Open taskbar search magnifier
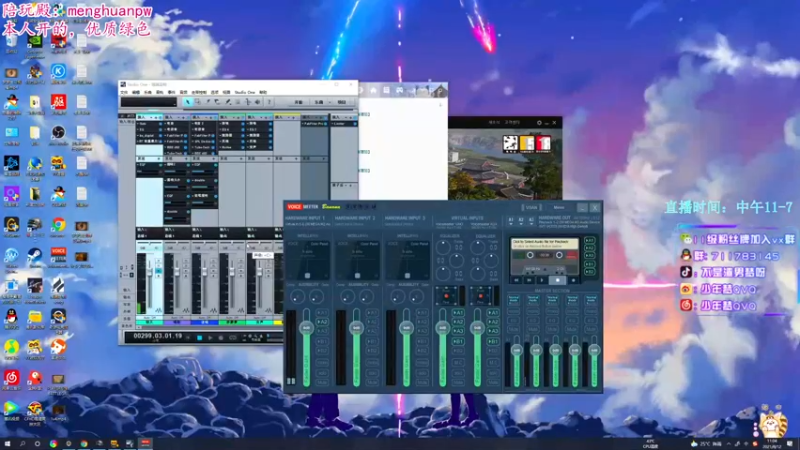This screenshot has width=800, height=450. 22,444
